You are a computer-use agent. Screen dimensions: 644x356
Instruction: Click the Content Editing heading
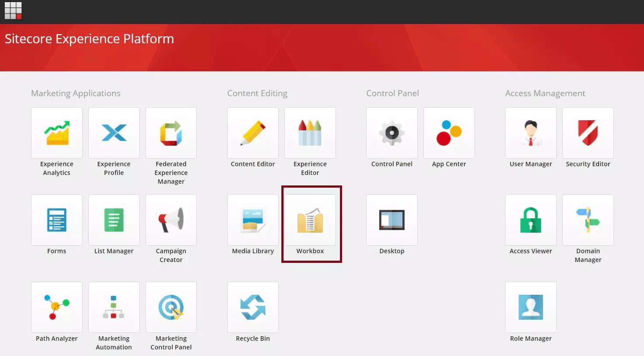click(x=257, y=93)
